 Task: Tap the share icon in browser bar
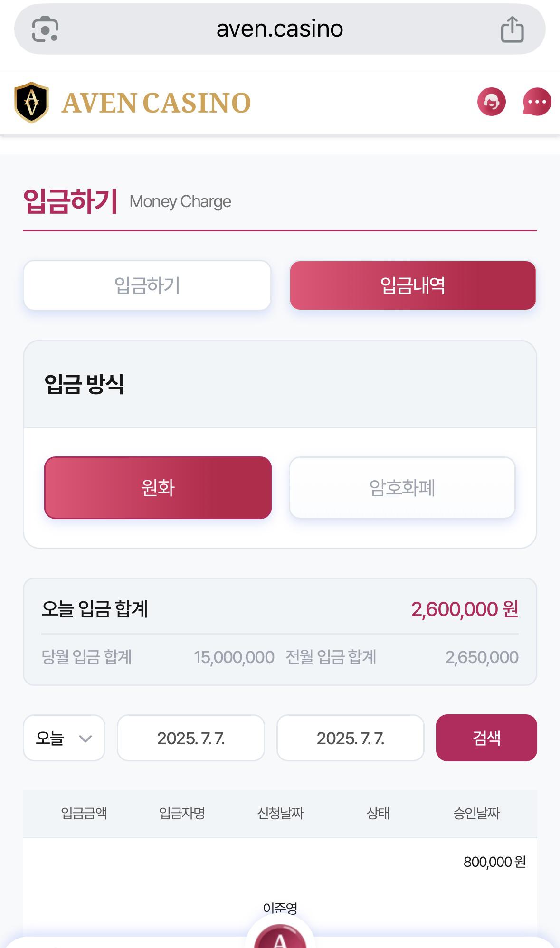513,29
